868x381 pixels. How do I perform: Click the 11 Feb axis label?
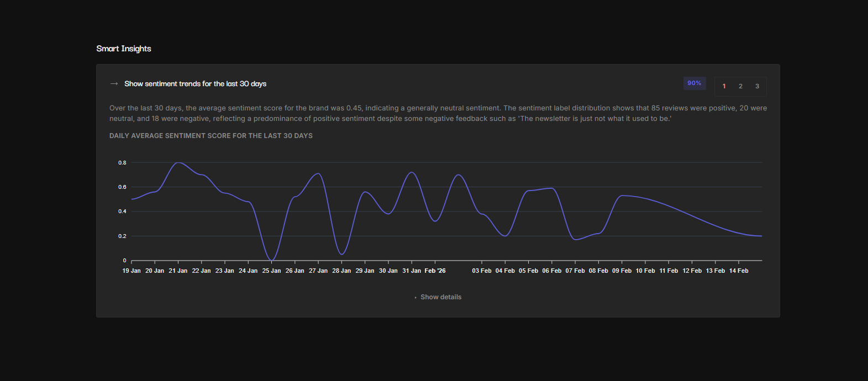[x=669, y=271]
